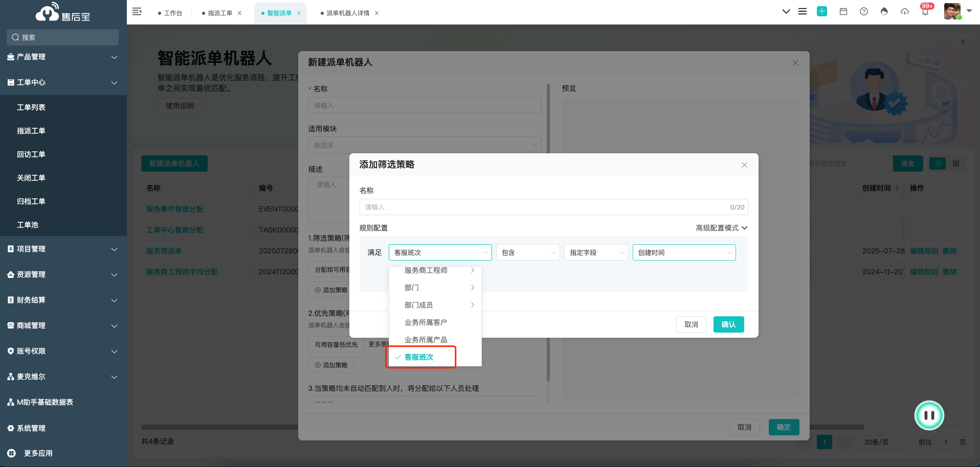
Task: Open the 客服班次 condition dropdown
Action: point(440,252)
